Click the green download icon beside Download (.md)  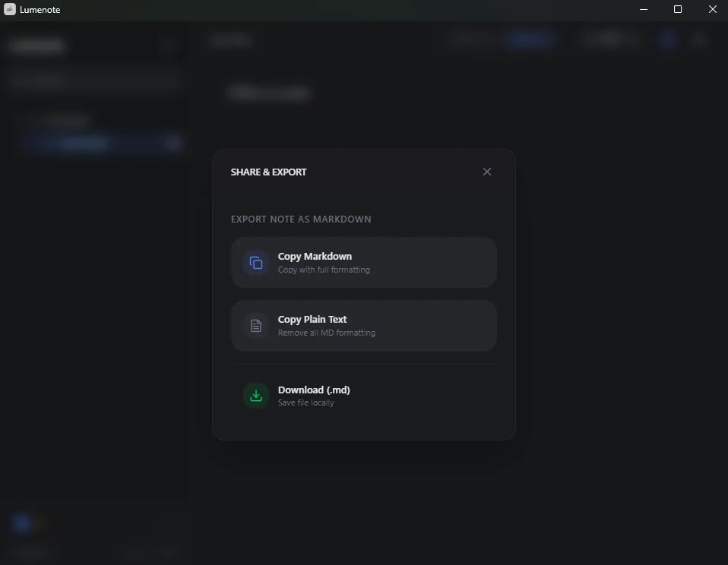click(x=255, y=396)
